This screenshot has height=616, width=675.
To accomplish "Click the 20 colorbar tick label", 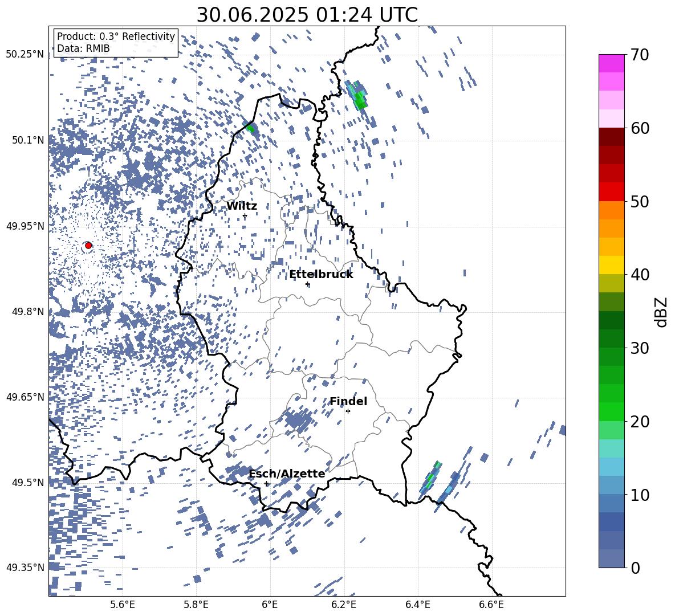I will (x=639, y=421).
